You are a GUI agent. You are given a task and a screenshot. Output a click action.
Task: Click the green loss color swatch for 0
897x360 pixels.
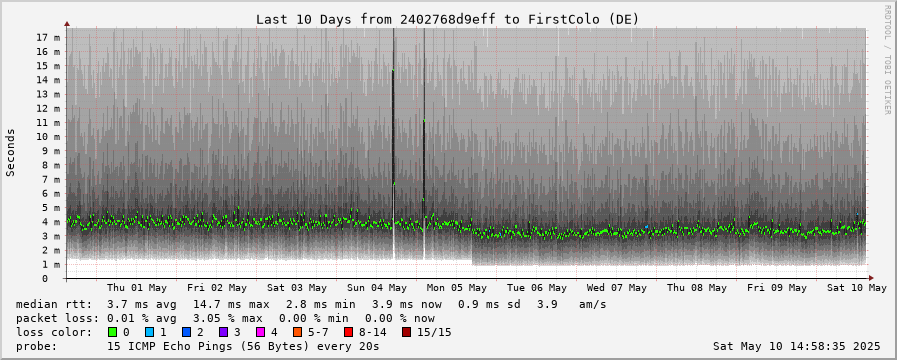112,332
